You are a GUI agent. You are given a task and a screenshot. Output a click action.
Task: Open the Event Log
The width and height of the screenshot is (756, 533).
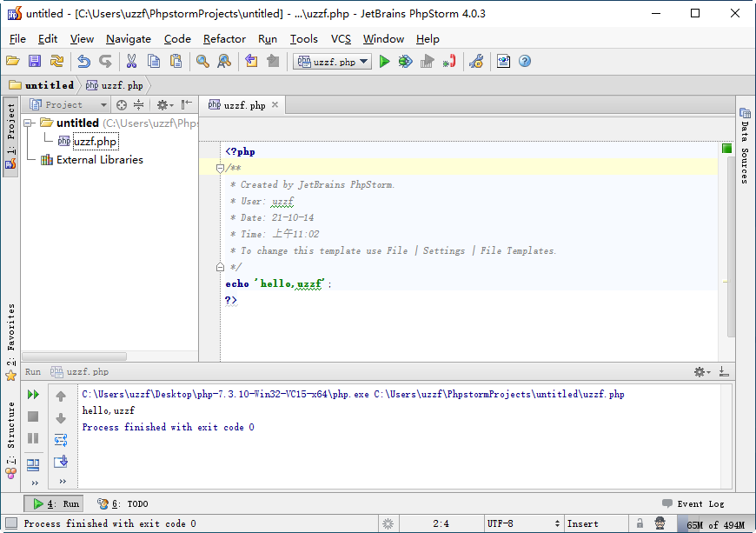(x=693, y=503)
